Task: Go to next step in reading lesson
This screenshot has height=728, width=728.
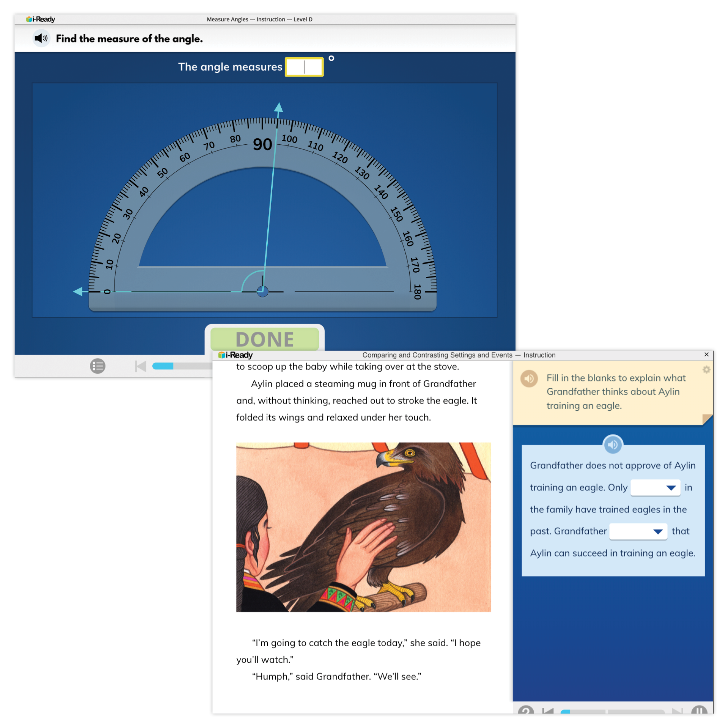Action: (x=678, y=711)
